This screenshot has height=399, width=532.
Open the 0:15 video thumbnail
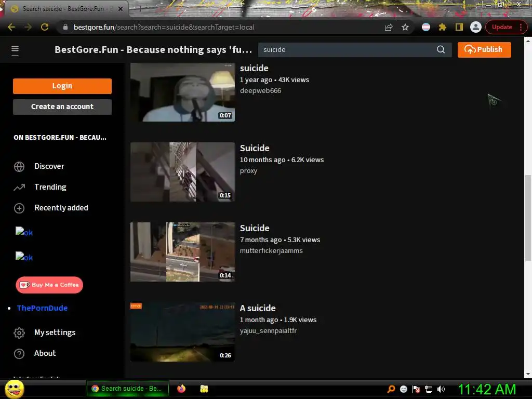tap(182, 172)
